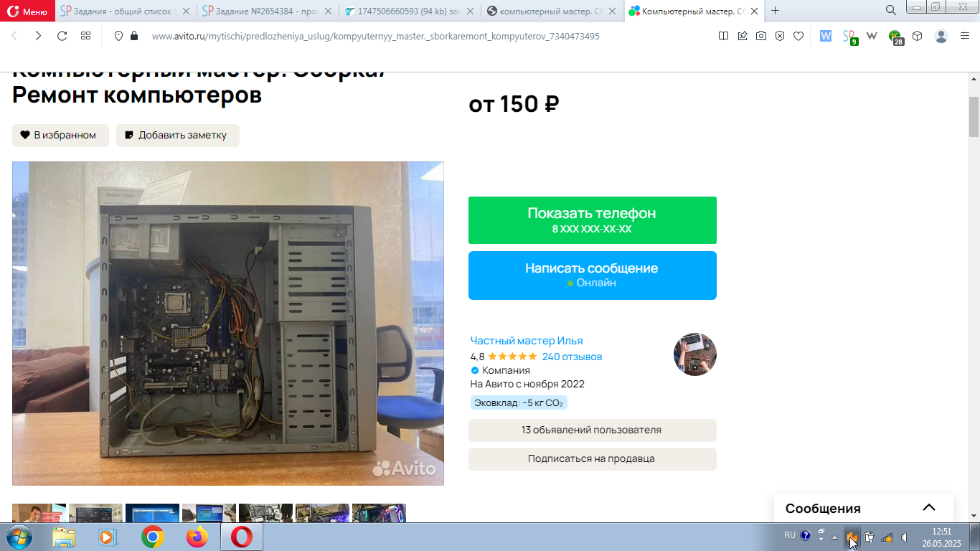The height and width of the screenshot is (551, 980).
Task: Reload the page
Action: point(62,36)
